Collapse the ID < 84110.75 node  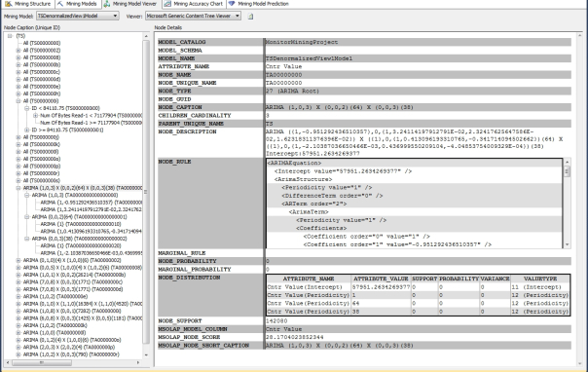(26, 108)
